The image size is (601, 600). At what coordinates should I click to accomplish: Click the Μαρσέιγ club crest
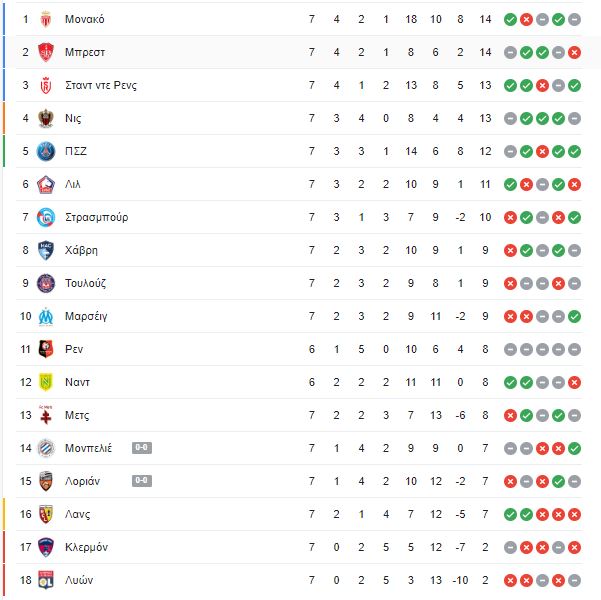click(x=46, y=316)
